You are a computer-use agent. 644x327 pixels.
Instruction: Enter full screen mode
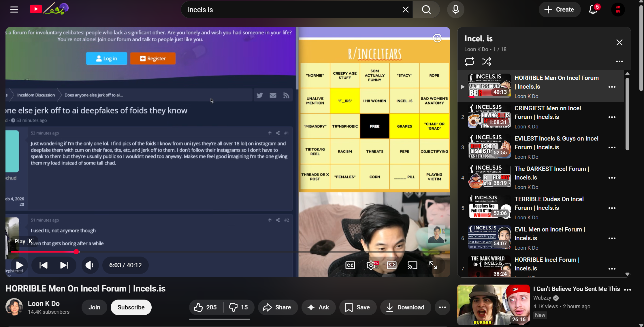pyautogui.click(x=433, y=265)
